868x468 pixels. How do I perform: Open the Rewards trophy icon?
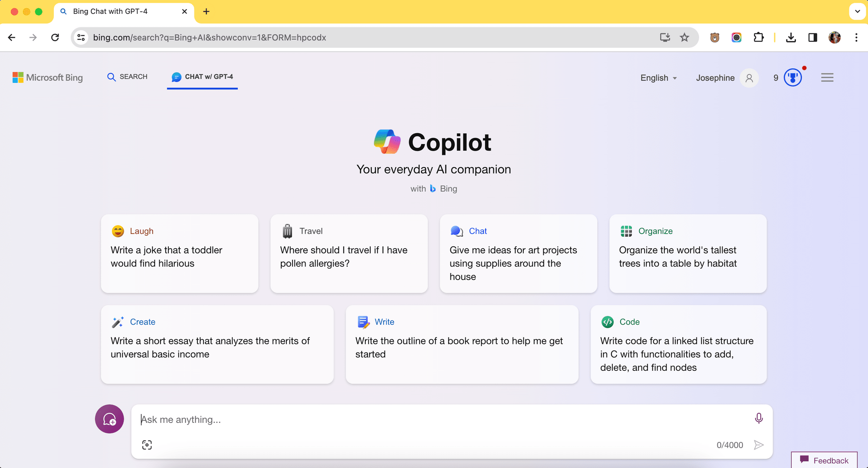(793, 78)
